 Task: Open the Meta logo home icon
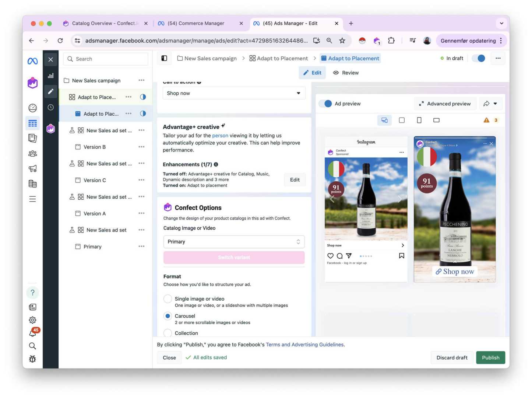point(32,61)
